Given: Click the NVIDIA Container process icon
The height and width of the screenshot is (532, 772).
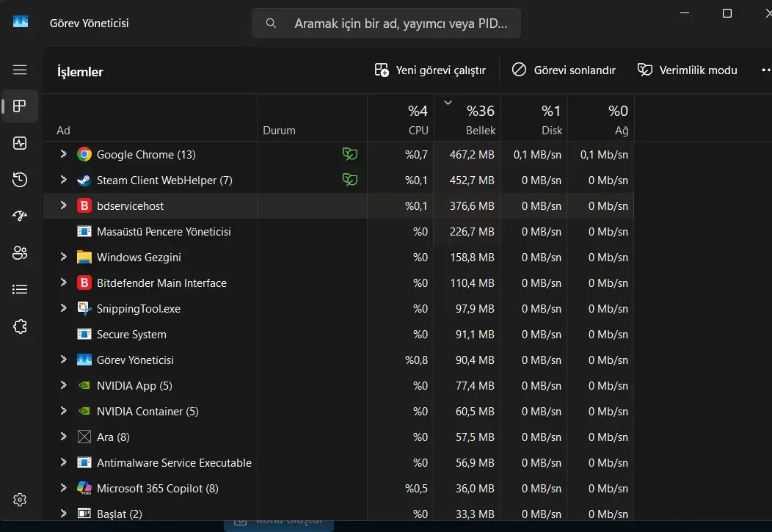Looking at the screenshot, I should point(84,411).
